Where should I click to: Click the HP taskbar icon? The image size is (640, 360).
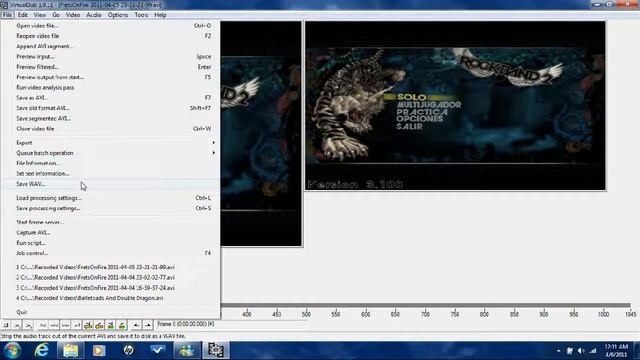click(128, 351)
